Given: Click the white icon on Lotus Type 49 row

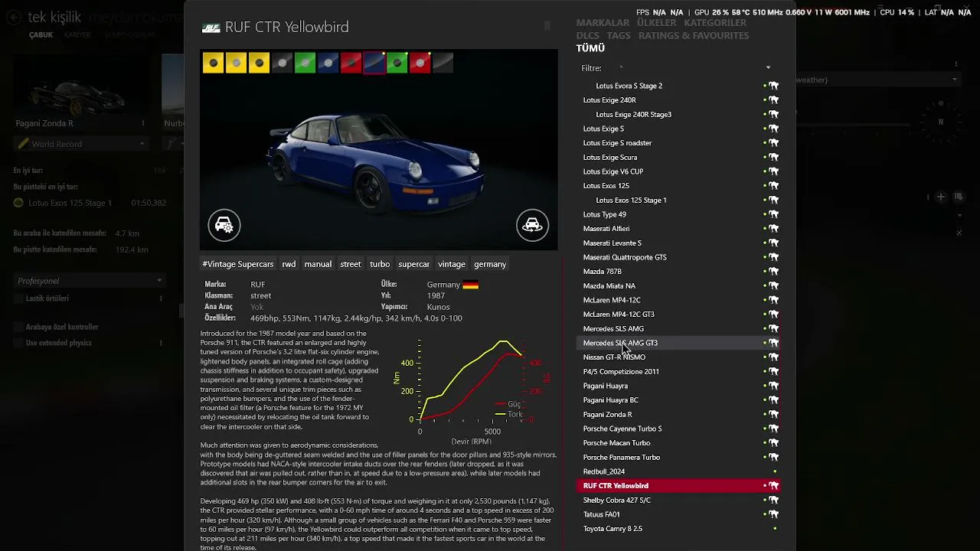Looking at the screenshot, I should tap(774, 214).
